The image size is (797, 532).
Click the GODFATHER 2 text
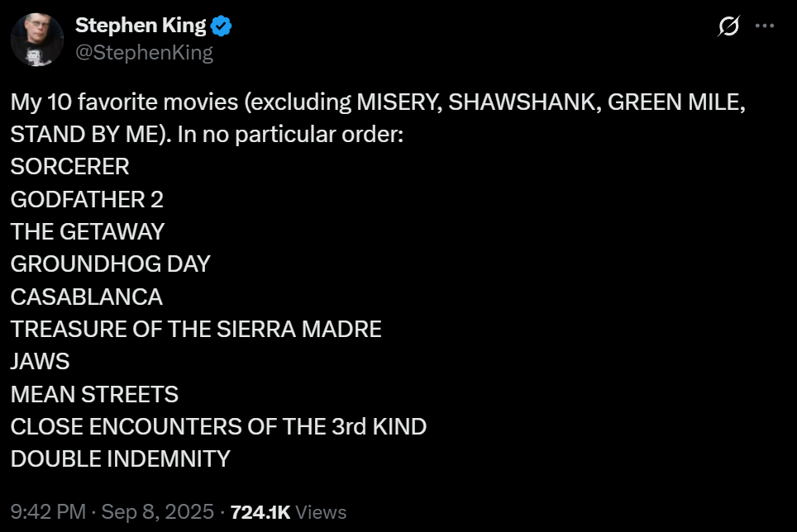pyautogui.click(x=86, y=199)
